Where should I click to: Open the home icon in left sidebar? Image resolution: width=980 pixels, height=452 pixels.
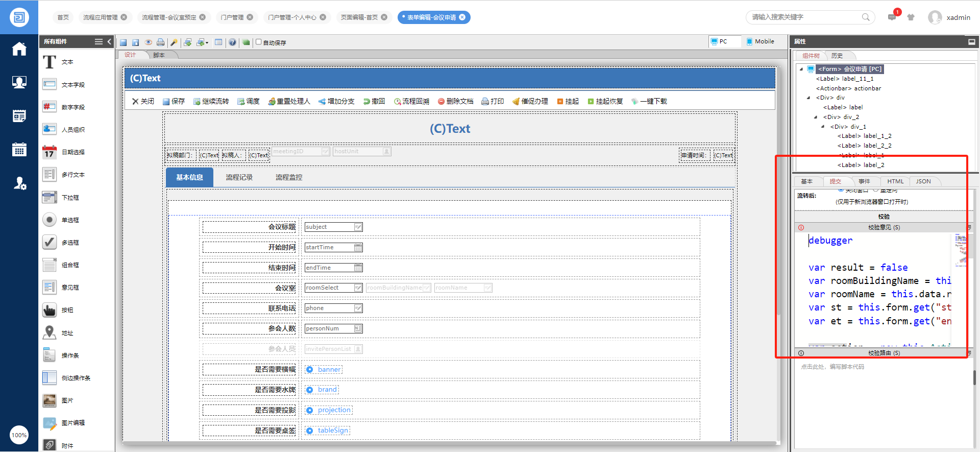[x=19, y=49]
